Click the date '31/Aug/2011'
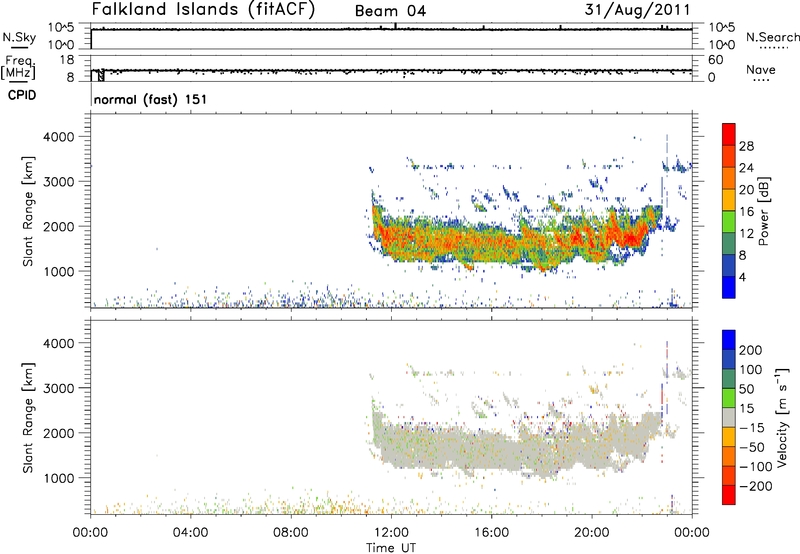 (637, 9)
